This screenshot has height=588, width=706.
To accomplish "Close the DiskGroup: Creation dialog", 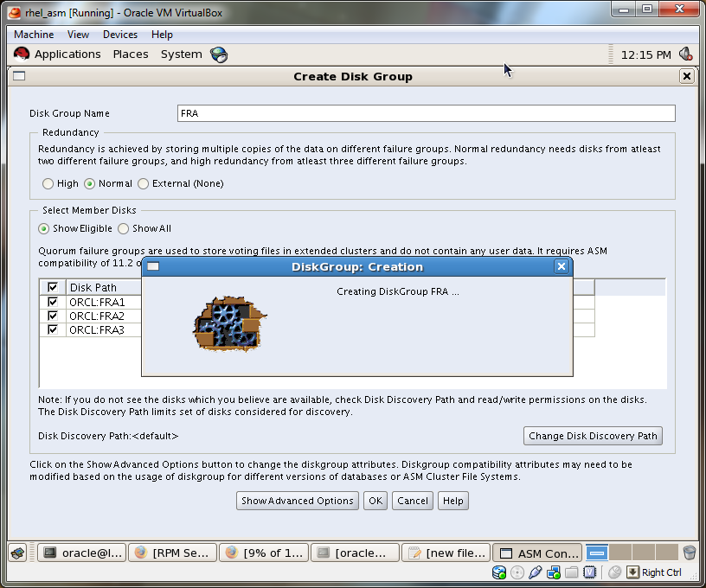I will [x=561, y=266].
